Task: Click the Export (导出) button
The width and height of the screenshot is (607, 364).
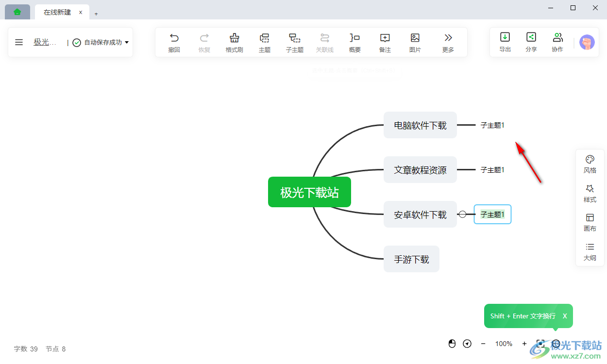Action: (x=505, y=42)
